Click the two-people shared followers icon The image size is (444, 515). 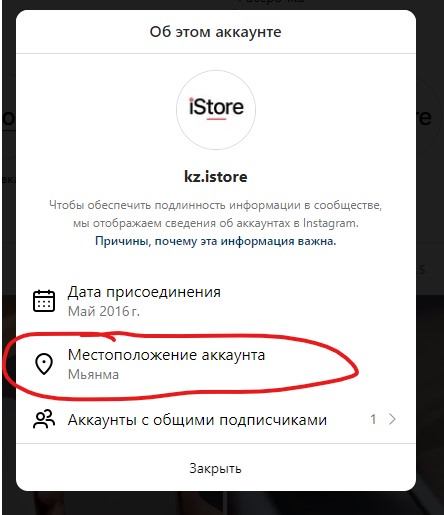44,419
